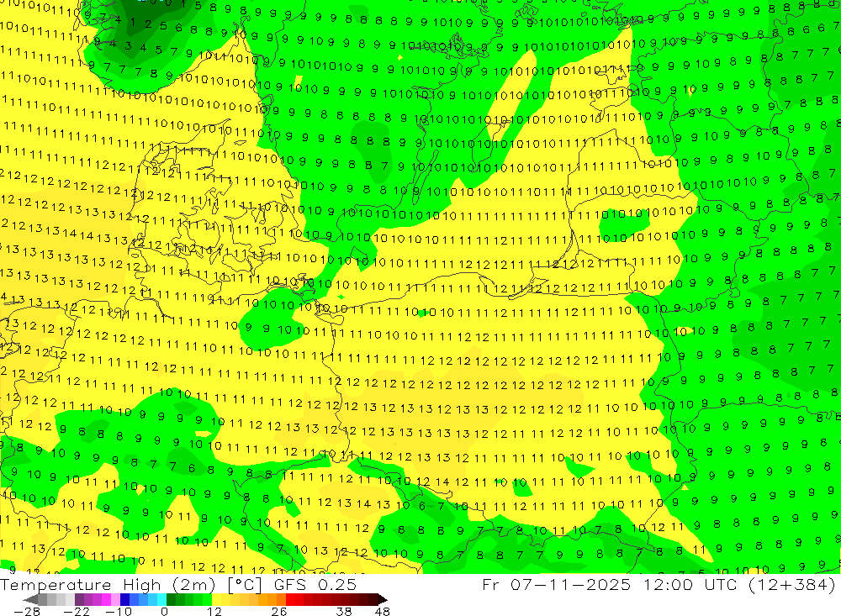The height and width of the screenshot is (616, 841).
Task: Click the orange segment of color bar
Action: coord(272,600)
